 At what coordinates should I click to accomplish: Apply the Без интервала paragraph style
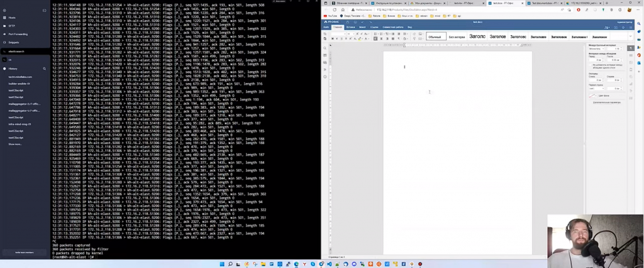point(457,36)
